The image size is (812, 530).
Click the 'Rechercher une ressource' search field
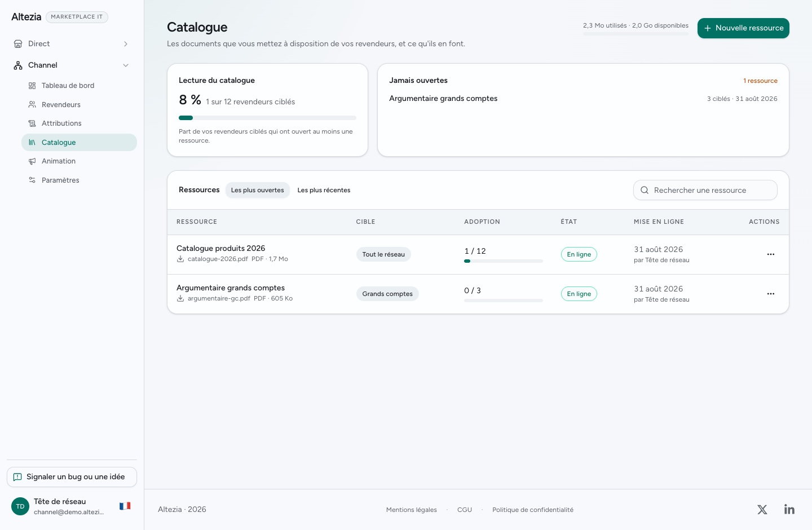click(705, 190)
